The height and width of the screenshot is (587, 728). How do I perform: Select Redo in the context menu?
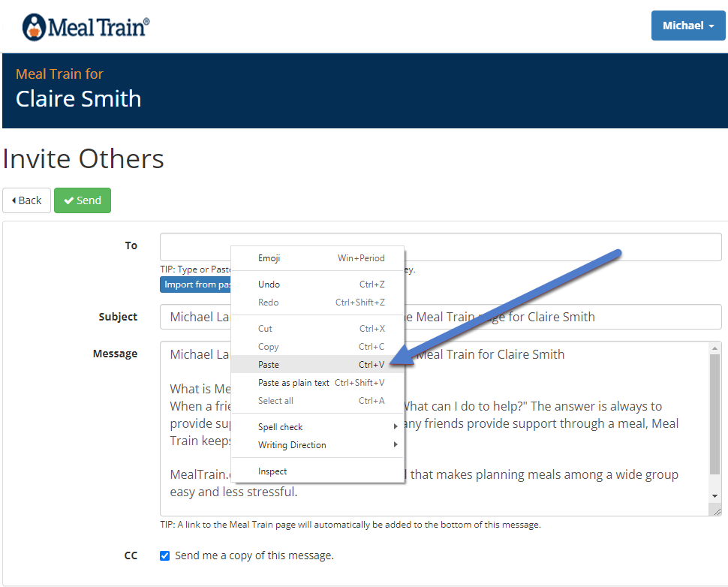tap(317, 303)
